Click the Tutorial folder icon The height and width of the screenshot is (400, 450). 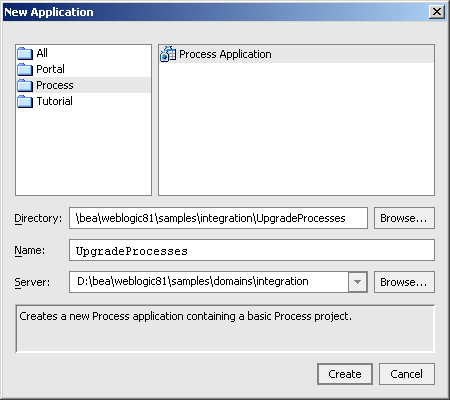[25, 101]
